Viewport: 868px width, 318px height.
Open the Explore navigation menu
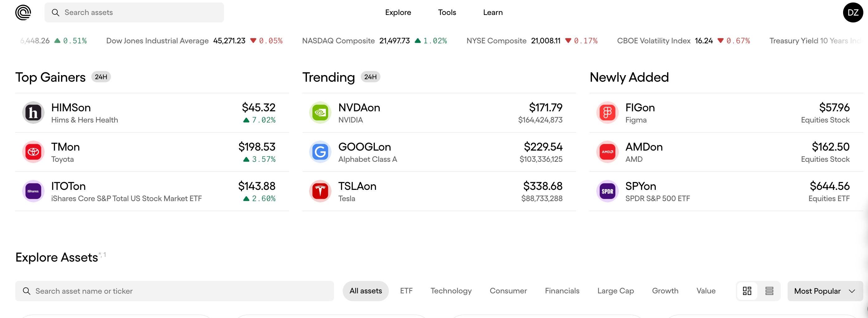398,12
